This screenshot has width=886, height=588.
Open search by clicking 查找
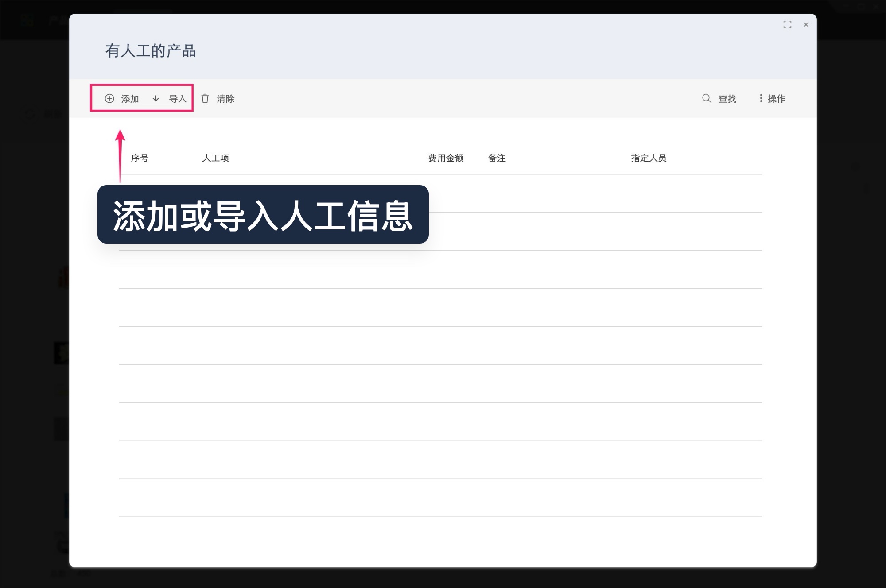(727, 99)
